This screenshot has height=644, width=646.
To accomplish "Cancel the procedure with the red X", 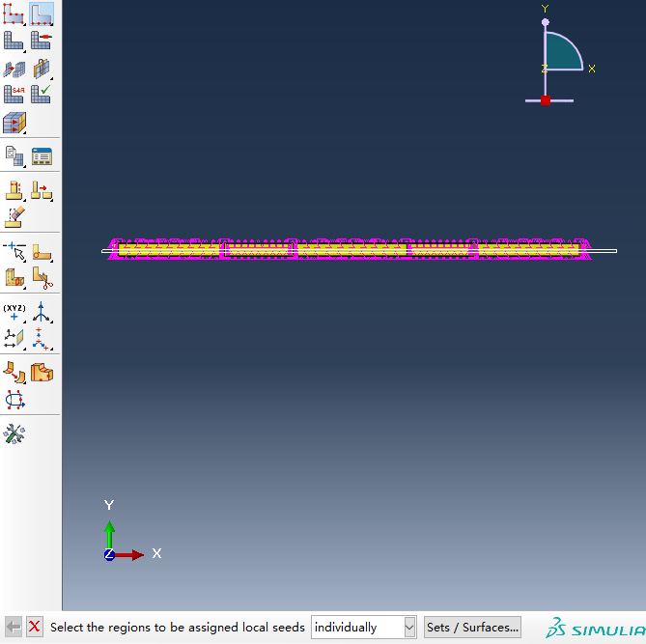I will coord(35,628).
